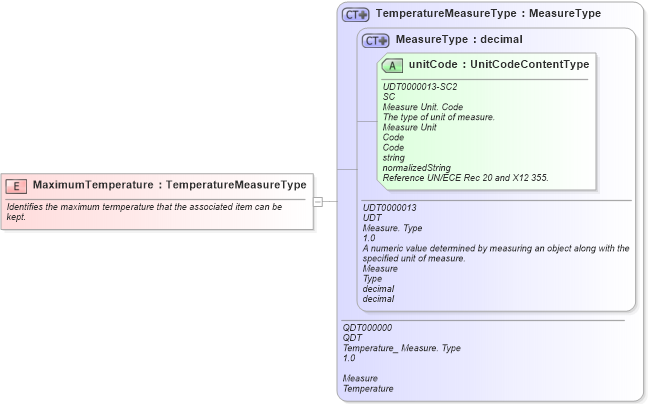648x404 pixels.
Task: Click the 'Measure. Type' line
Action: tap(392, 228)
